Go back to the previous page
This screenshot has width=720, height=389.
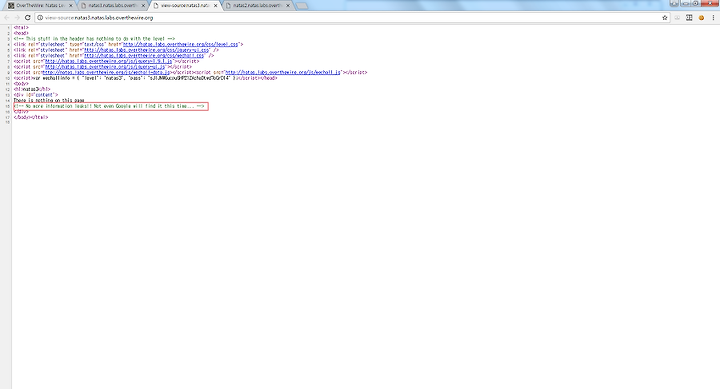point(7,17)
